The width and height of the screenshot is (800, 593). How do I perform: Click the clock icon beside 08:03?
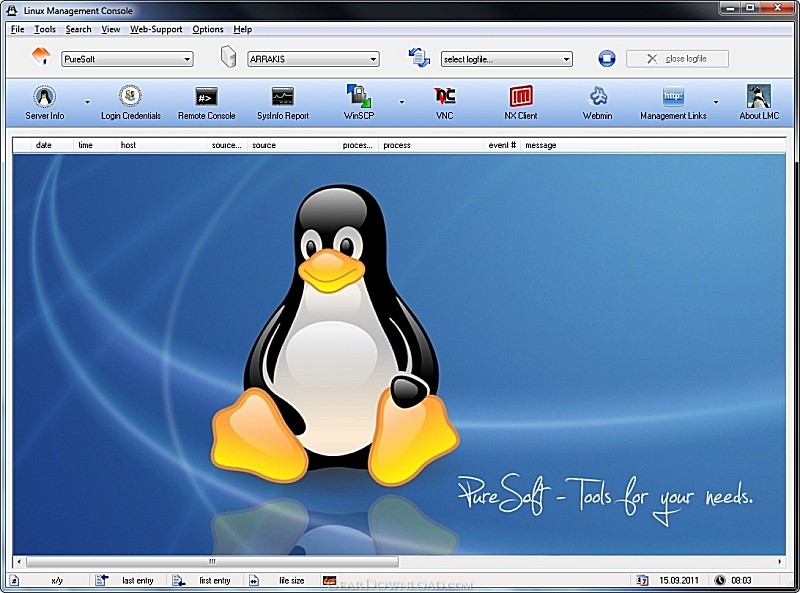tap(720, 580)
